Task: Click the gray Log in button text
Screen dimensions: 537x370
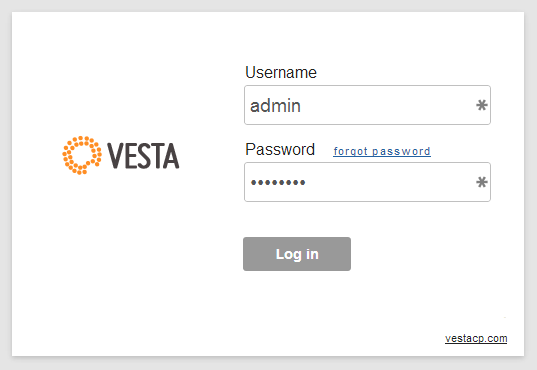Action: click(x=297, y=254)
